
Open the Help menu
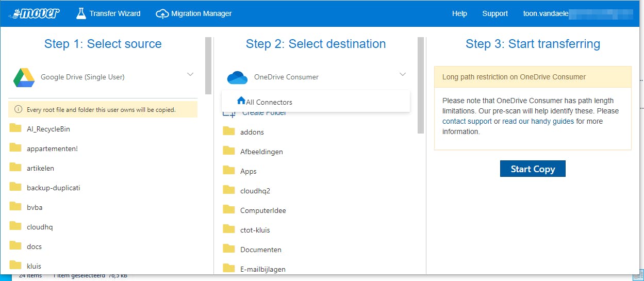[x=459, y=14]
